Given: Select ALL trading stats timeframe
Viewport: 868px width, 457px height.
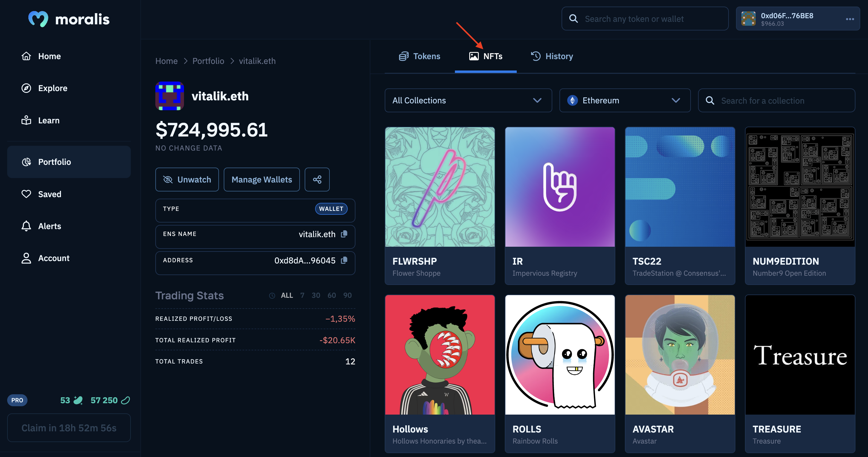Looking at the screenshot, I should point(287,295).
